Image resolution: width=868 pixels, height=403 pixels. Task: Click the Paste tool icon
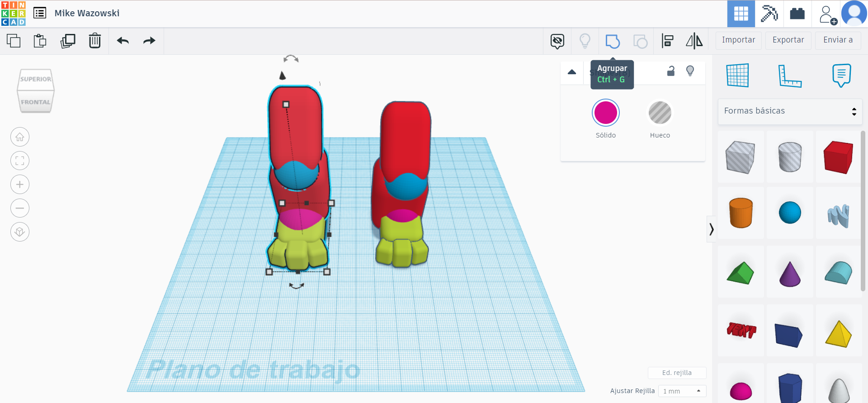[40, 41]
